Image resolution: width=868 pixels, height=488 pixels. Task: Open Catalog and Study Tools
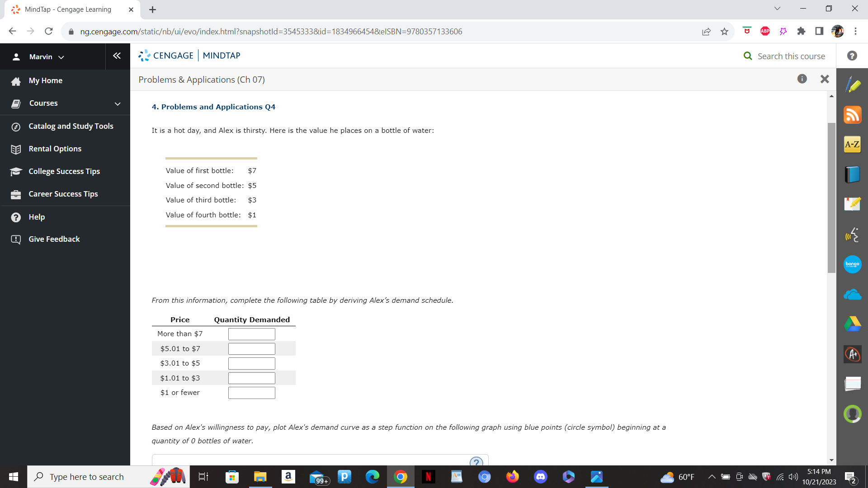pyautogui.click(x=71, y=127)
